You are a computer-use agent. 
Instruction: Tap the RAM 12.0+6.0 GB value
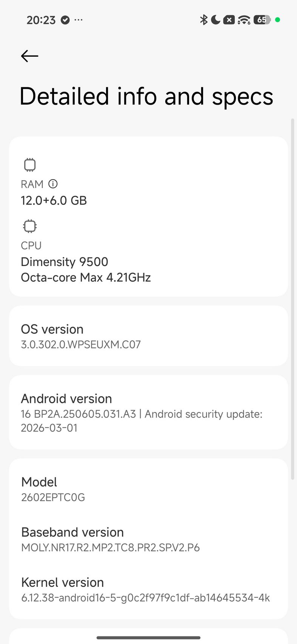pyautogui.click(x=54, y=200)
